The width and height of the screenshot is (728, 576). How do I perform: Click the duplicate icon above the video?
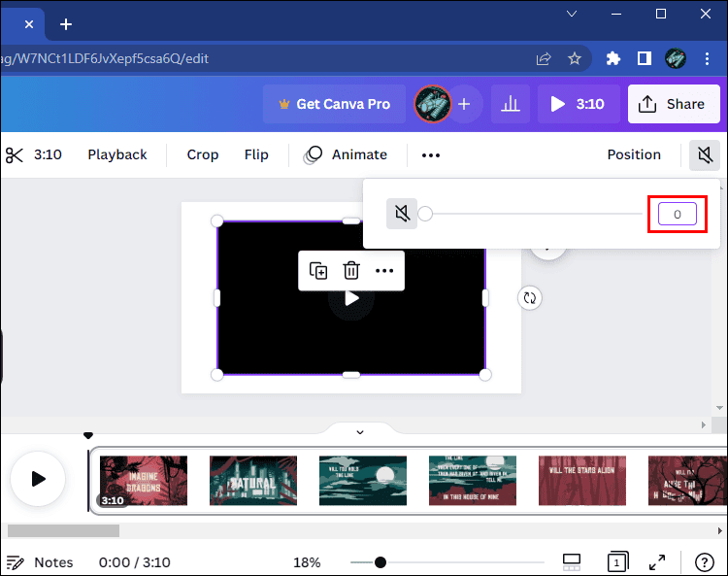[318, 271]
